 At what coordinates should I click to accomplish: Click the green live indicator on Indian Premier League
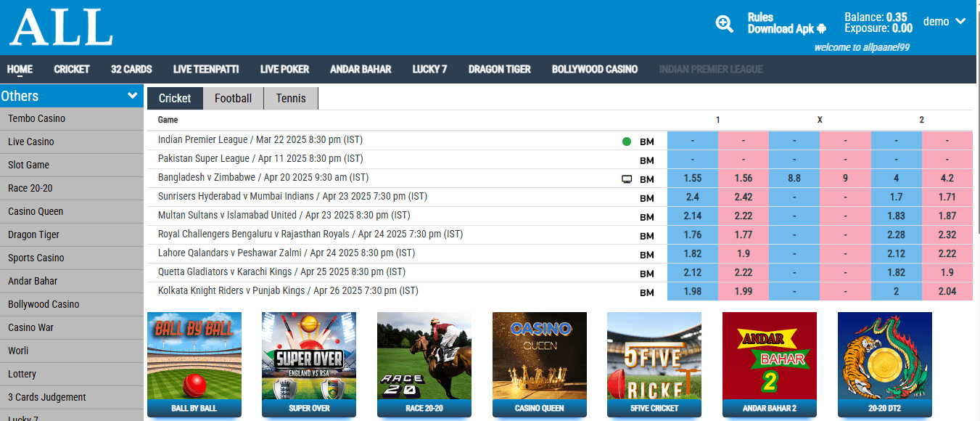click(x=626, y=141)
